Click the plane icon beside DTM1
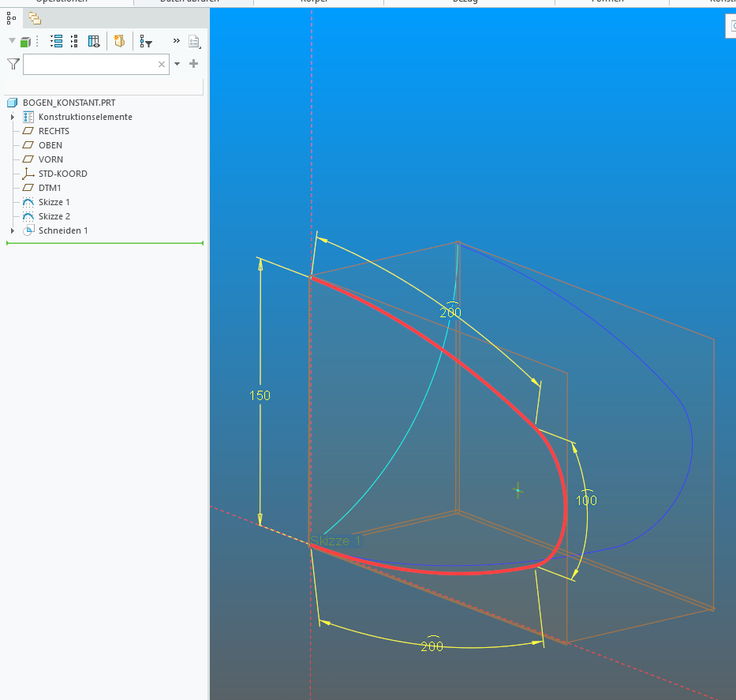This screenshot has width=736, height=700. [28, 188]
